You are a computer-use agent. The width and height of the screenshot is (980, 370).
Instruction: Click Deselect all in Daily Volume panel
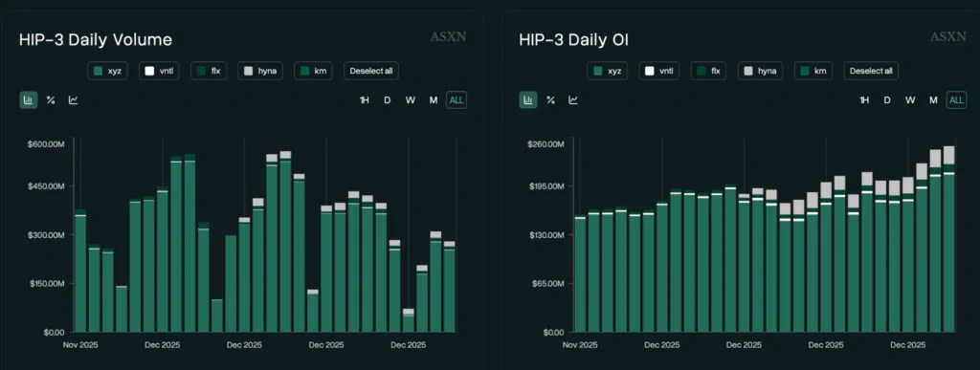[x=371, y=71]
